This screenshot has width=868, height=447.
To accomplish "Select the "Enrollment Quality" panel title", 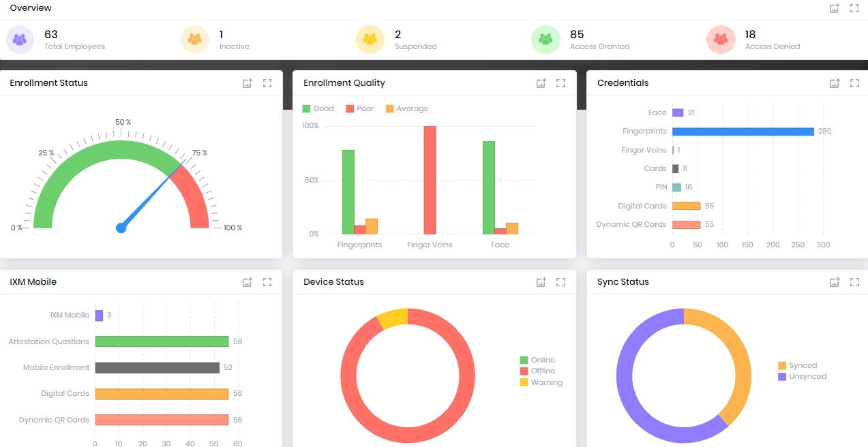I will click(344, 83).
